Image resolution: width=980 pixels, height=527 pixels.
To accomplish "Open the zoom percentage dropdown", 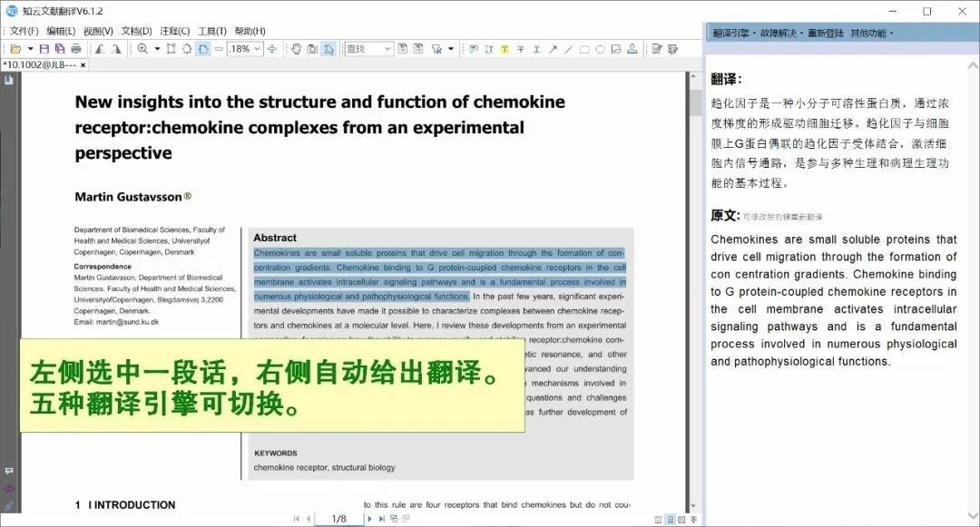I will (x=257, y=49).
